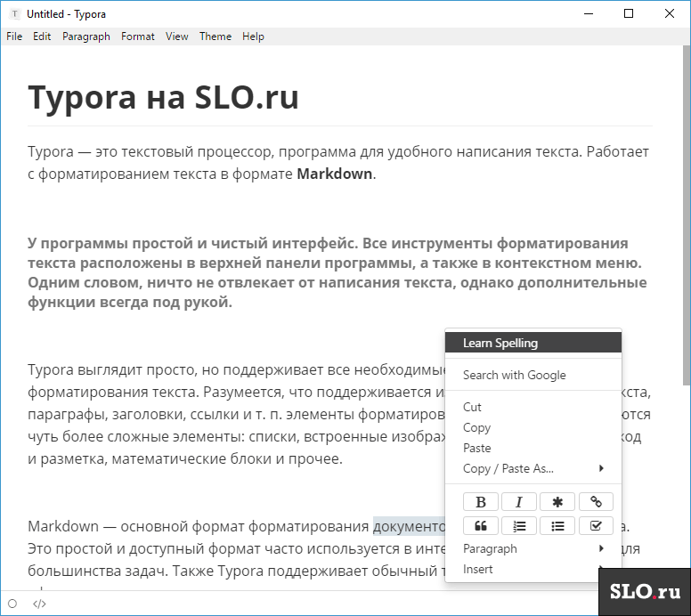Viewport: 691px width, 616px height.
Task: Choose Copy from context menu
Action: [x=533, y=427]
